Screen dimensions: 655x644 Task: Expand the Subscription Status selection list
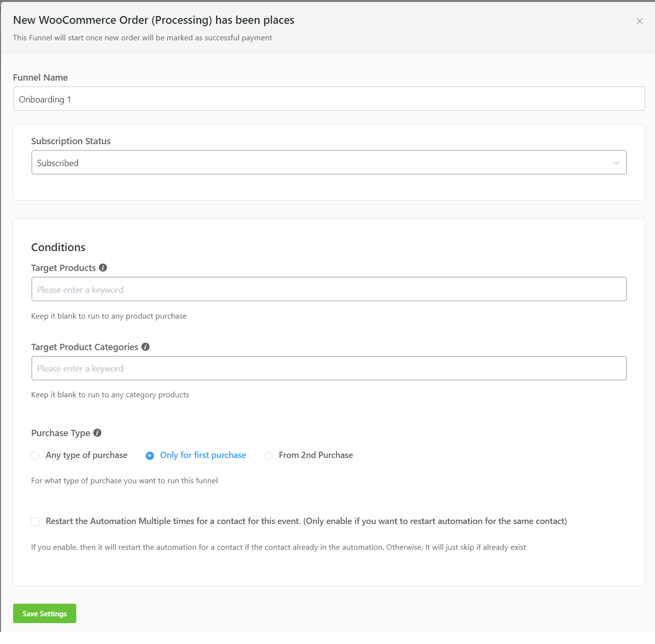[329, 162]
